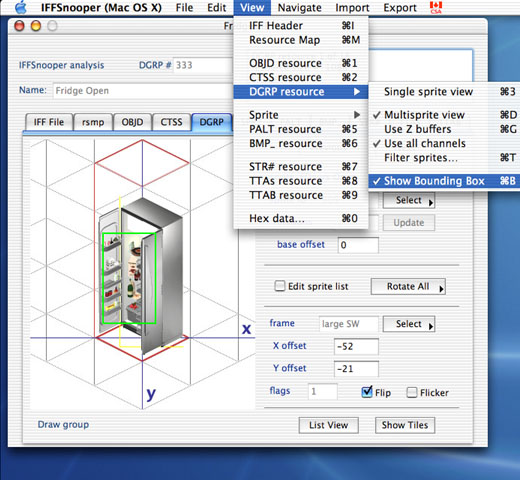This screenshot has height=480, width=520.
Task: Open the IFFSnooper application menu
Action: click(101, 7)
